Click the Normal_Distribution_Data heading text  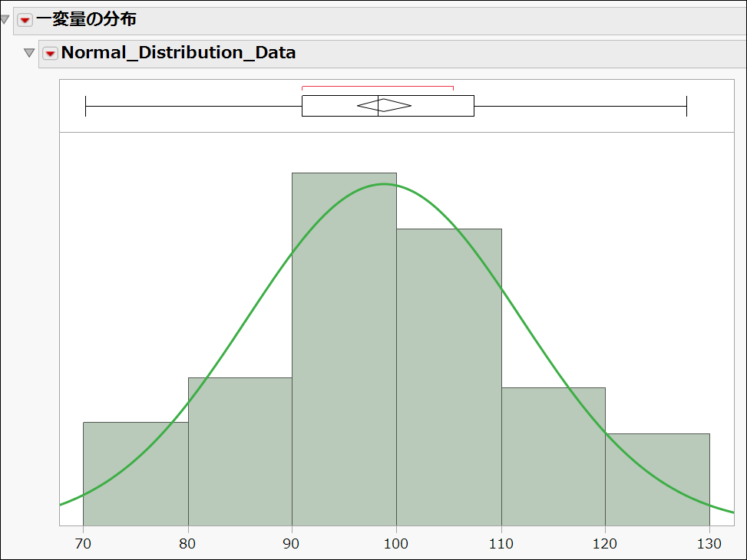tap(179, 52)
